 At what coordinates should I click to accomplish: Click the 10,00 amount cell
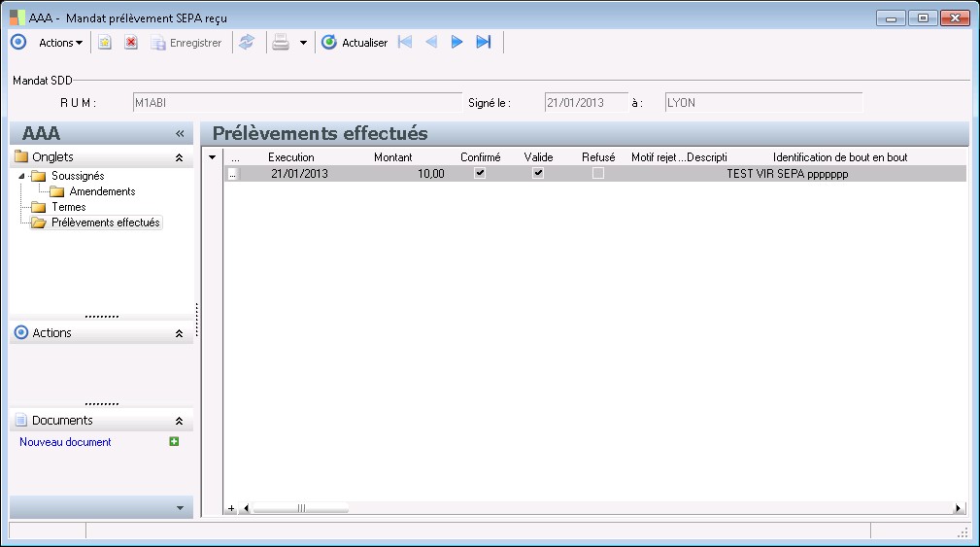click(x=430, y=174)
